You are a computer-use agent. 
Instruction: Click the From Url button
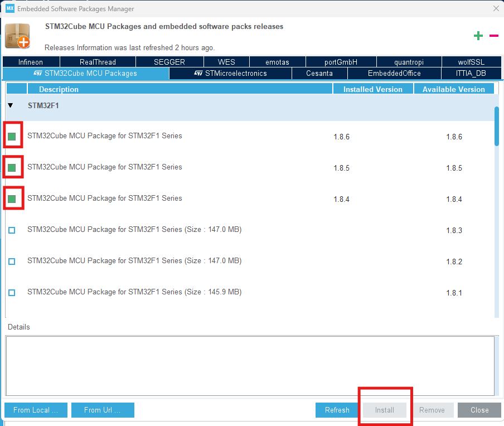(103, 410)
